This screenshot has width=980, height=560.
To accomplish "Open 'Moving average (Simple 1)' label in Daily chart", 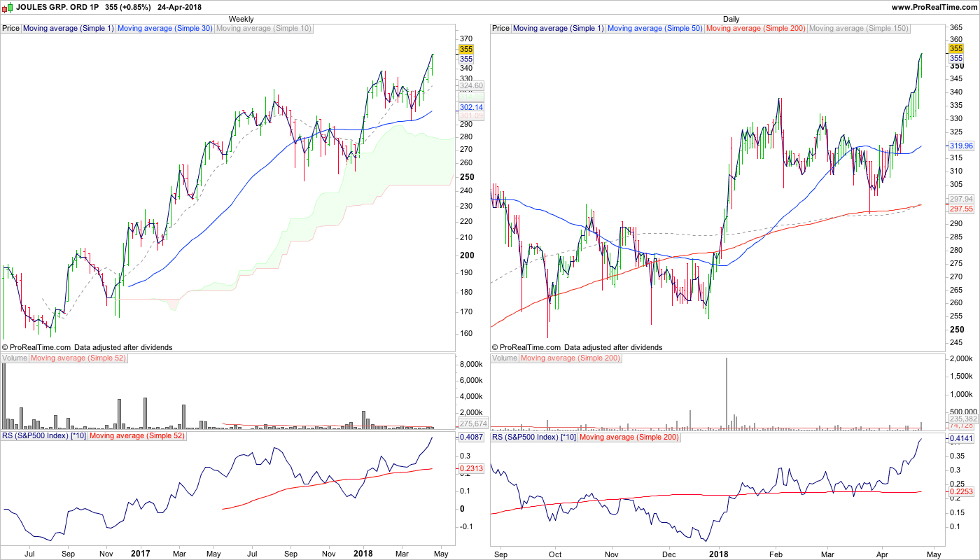I will pos(559,29).
